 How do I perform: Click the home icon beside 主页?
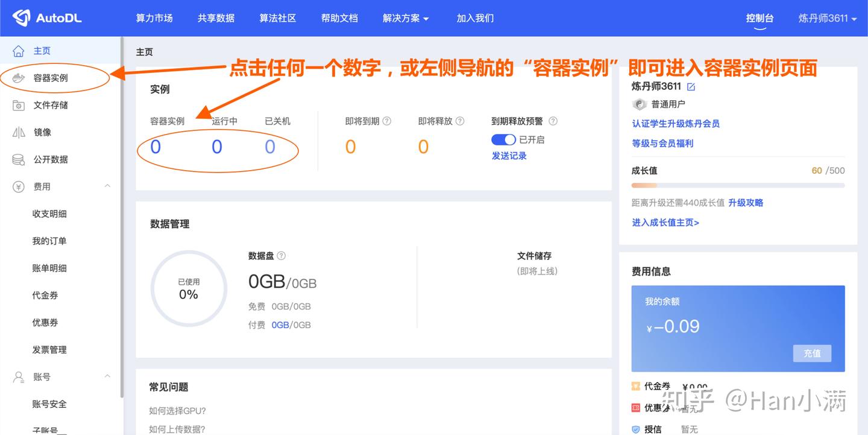[x=19, y=51]
